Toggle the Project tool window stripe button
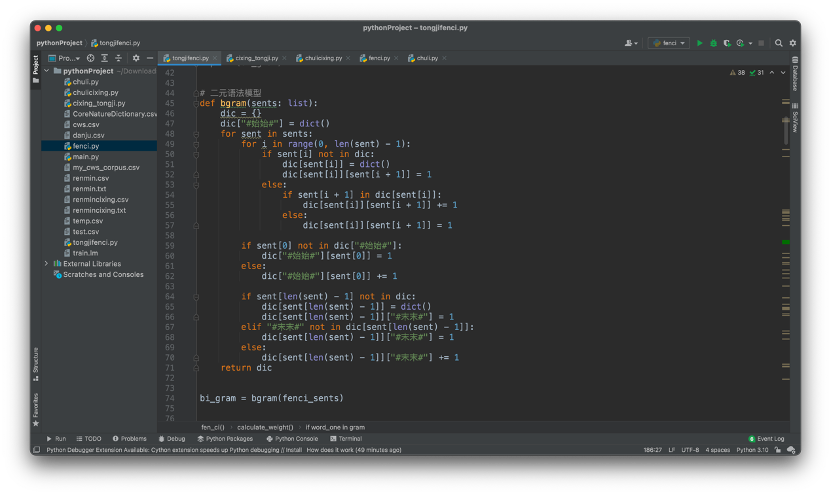832x496 pixels. [36, 69]
